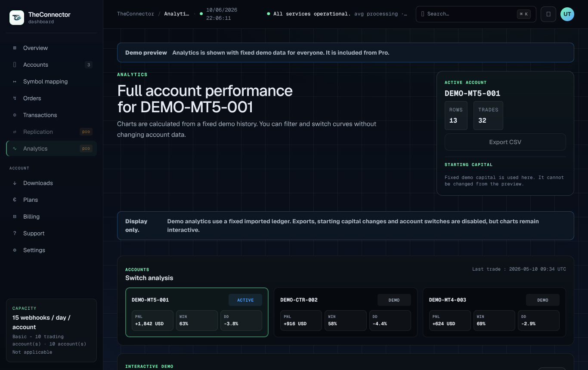
Task: Click the Starting capital section label
Action: point(468,164)
